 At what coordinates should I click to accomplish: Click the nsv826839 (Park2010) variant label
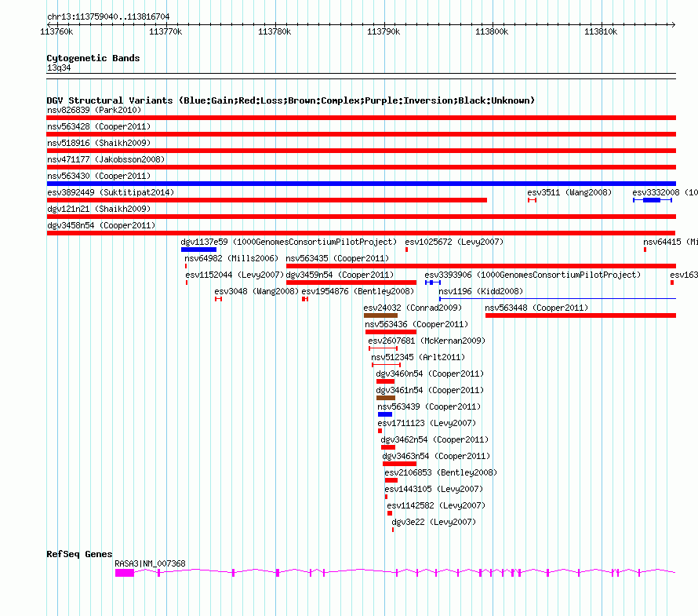coord(94,110)
